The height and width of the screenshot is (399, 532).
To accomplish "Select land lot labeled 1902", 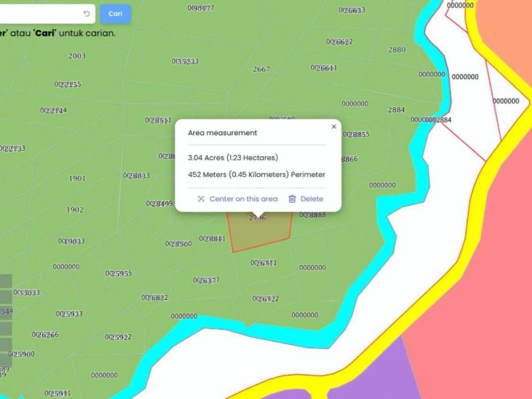I will (75, 210).
